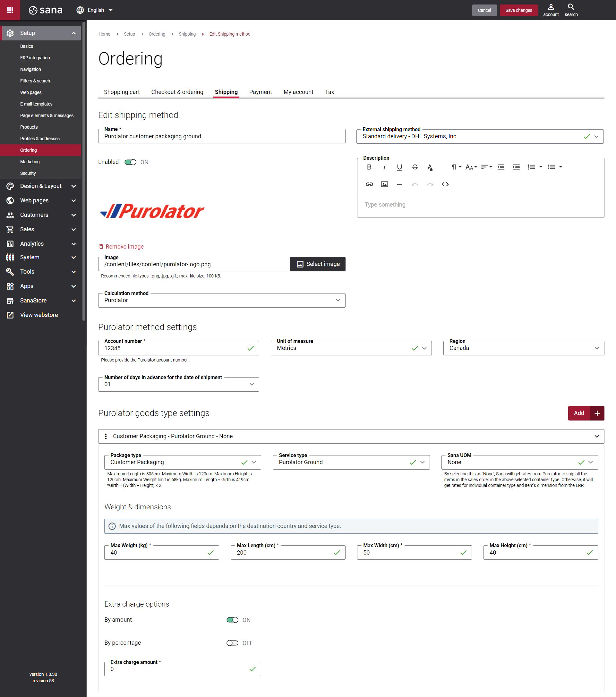Click Home breadcrumb link

pyautogui.click(x=104, y=34)
